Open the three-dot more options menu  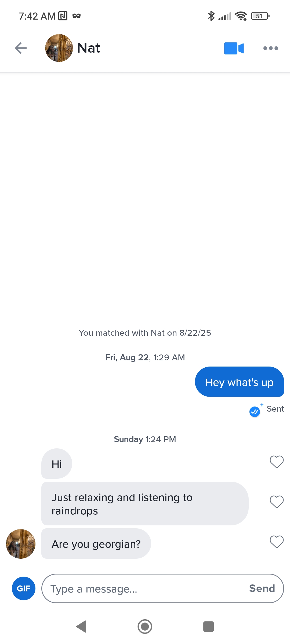271,48
